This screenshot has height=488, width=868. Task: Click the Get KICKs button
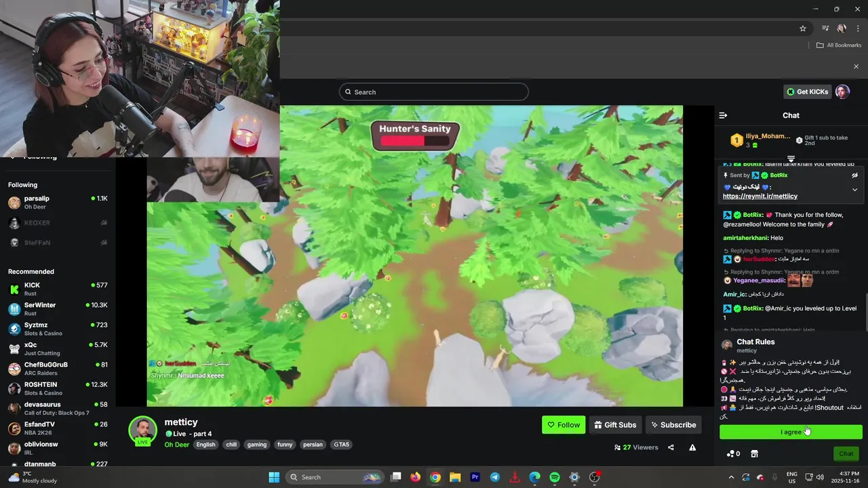click(x=807, y=91)
